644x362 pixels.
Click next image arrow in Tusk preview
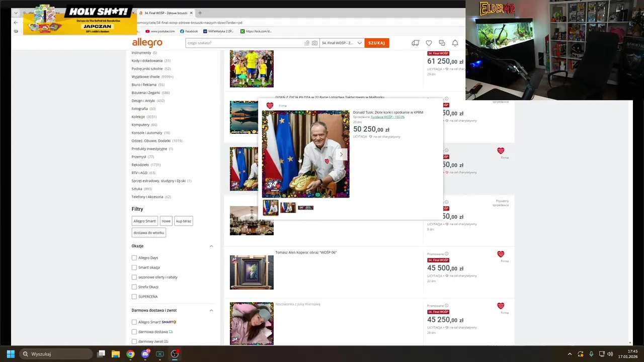(x=341, y=154)
